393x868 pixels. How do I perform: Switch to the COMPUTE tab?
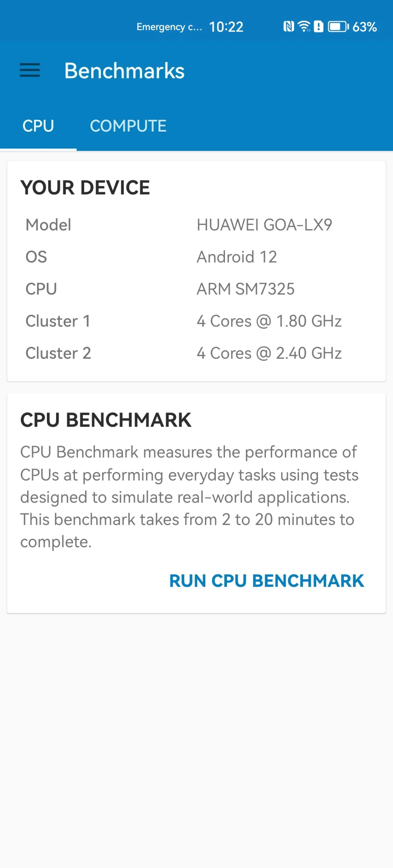pos(128,126)
